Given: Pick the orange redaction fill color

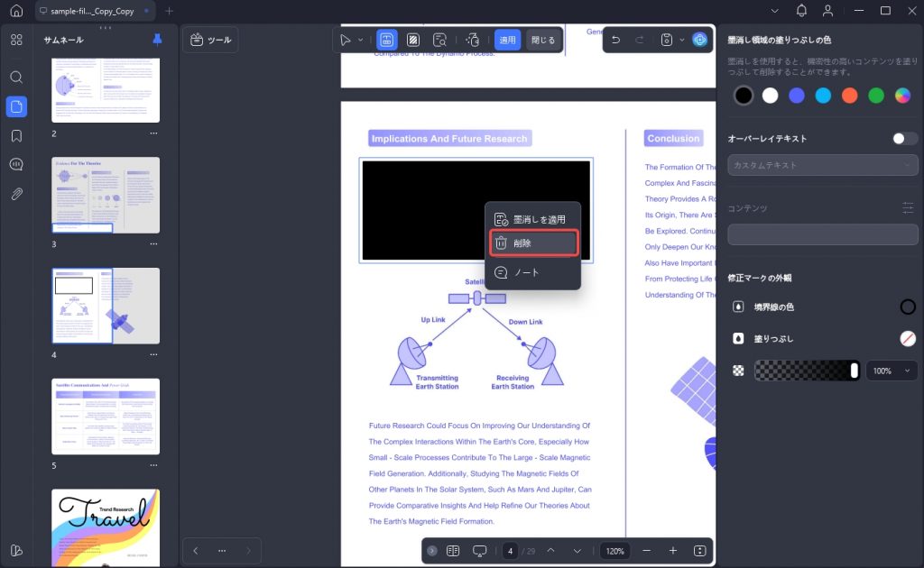Looking at the screenshot, I should click(850, 96).
